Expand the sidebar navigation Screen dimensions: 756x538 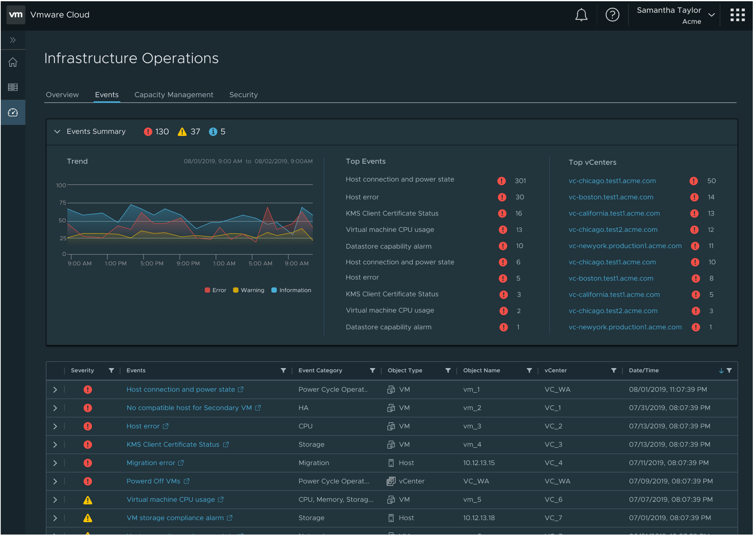13,40
